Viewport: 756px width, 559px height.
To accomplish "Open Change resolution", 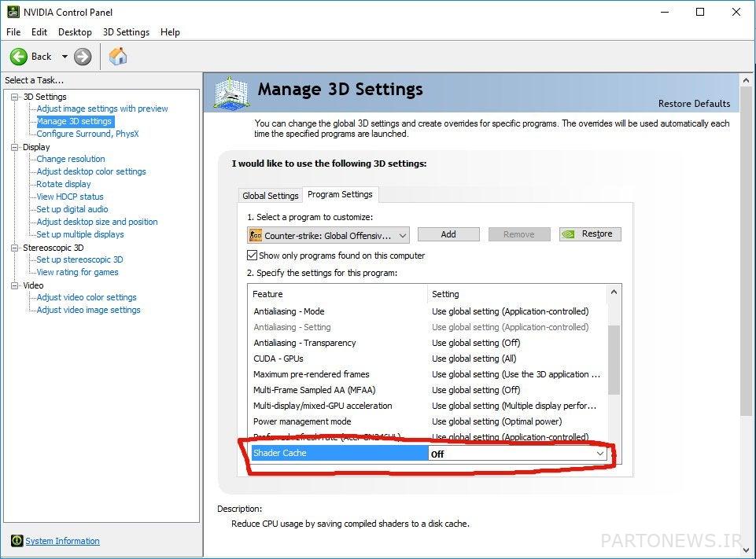I will pos(71,159).
